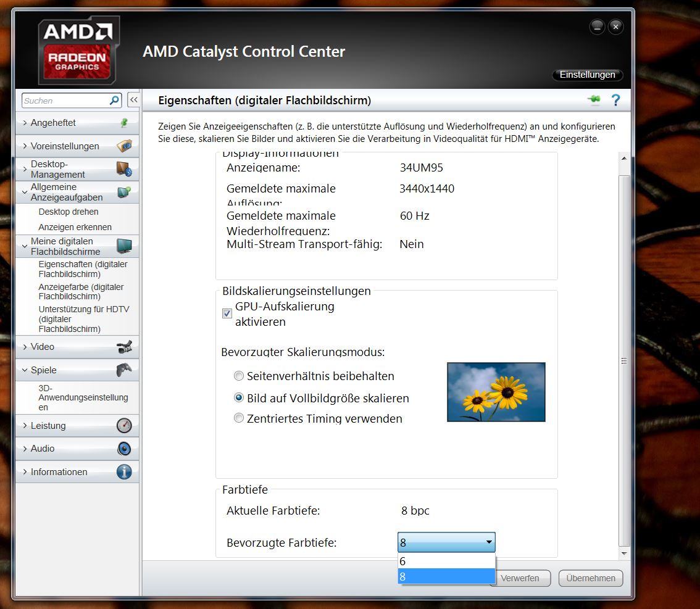Image resolution: width=700 pixels, height=609 pixels.
Task: Click the Leistung gauge icon
Action: point(124,425)
